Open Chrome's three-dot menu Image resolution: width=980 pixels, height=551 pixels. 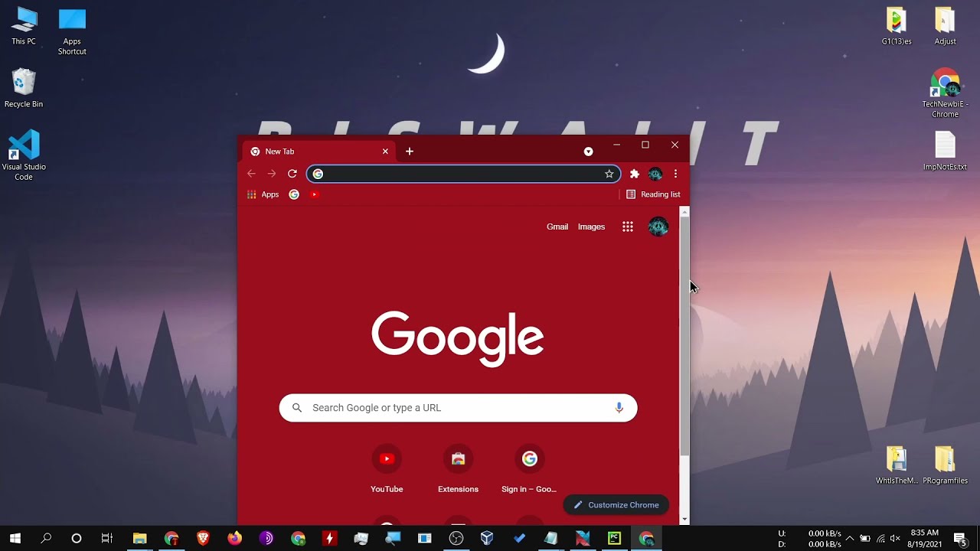(x=675, y=174)
